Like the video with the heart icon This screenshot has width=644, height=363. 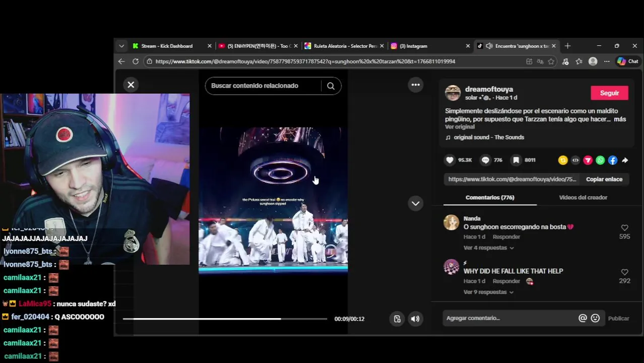450,160
